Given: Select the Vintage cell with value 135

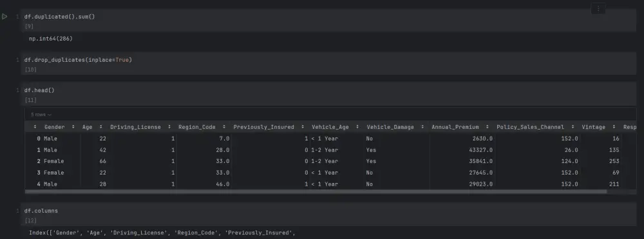Looking at the screenshot, I should pyautogui.click(x=614, y=150).
